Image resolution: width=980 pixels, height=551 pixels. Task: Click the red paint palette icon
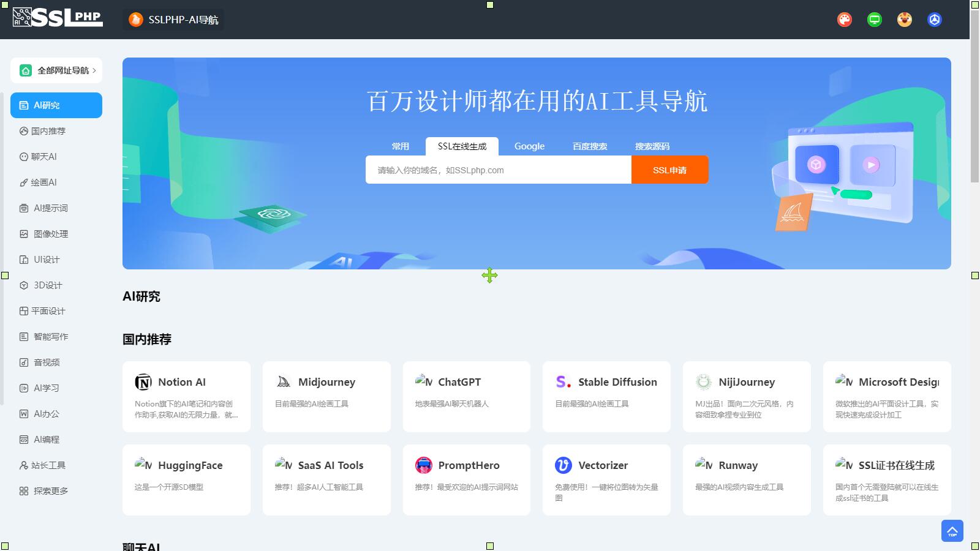[845, 20]
